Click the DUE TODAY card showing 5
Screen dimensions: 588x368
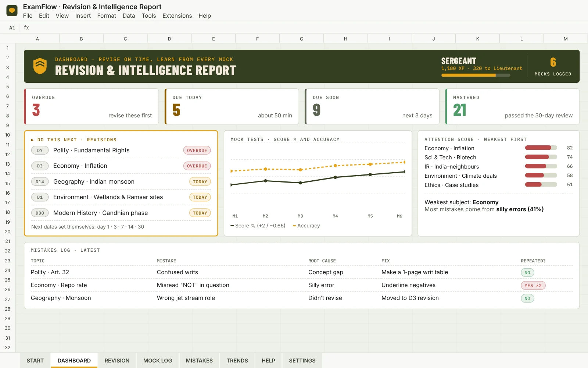[x=232, y=106]
